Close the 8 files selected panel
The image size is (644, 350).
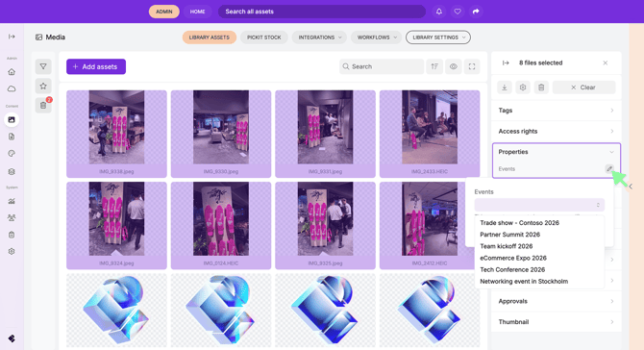click(606, 62)
